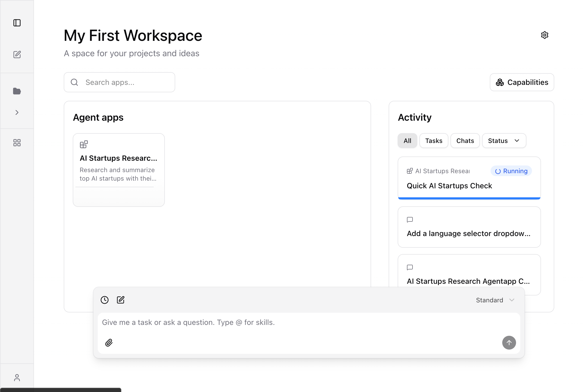
Task: Open your user profile icon
Action: (x=17, y=377)
